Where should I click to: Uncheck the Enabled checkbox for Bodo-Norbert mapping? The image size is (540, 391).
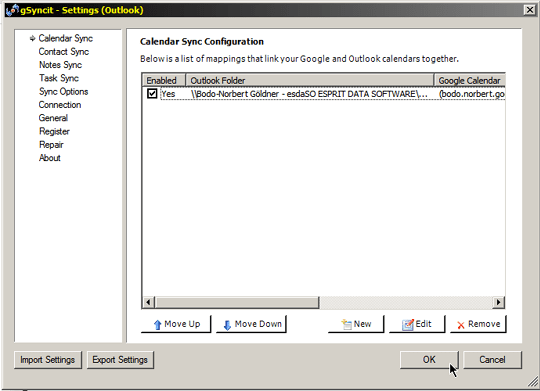tap(152, 93)
